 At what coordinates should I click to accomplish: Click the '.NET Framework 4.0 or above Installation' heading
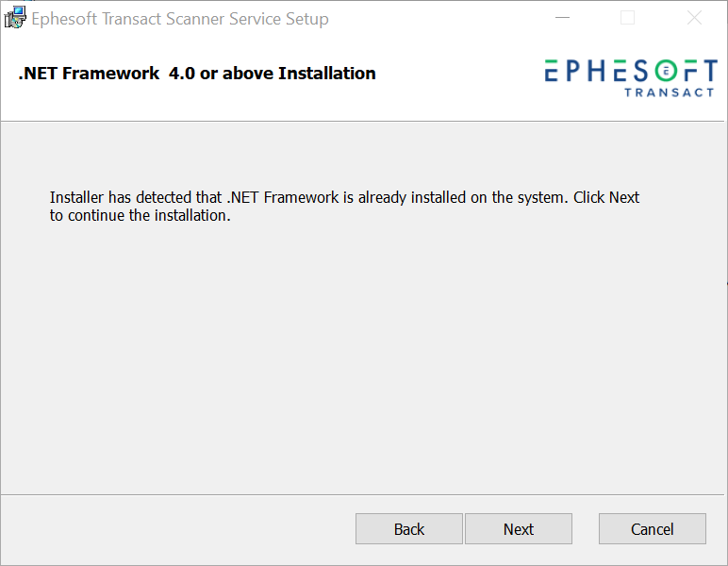[197, 74]
